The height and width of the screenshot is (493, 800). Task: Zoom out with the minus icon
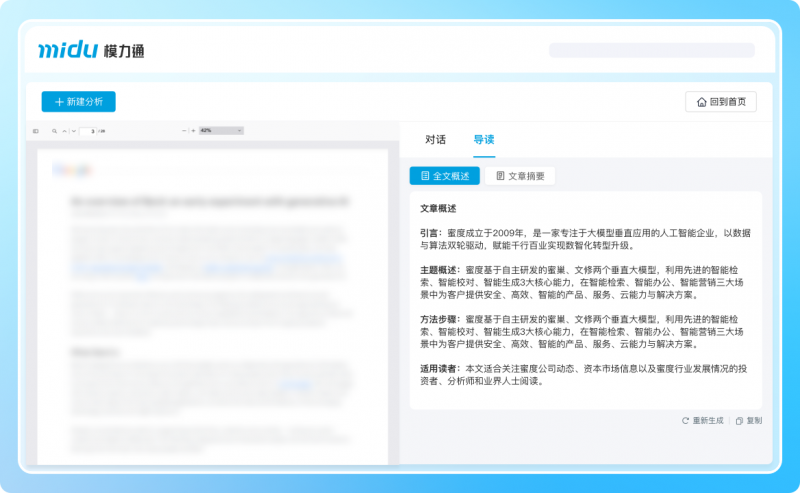coord(184,131)
